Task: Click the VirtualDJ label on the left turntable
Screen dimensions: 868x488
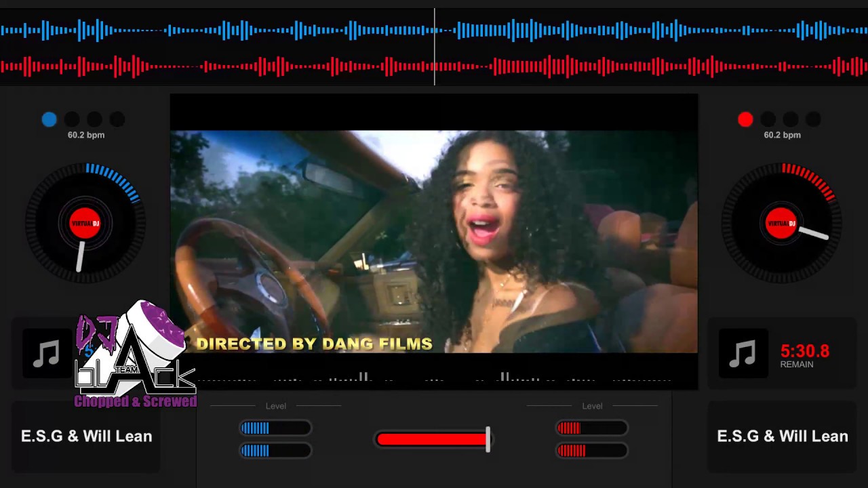Action: (85, 224)
